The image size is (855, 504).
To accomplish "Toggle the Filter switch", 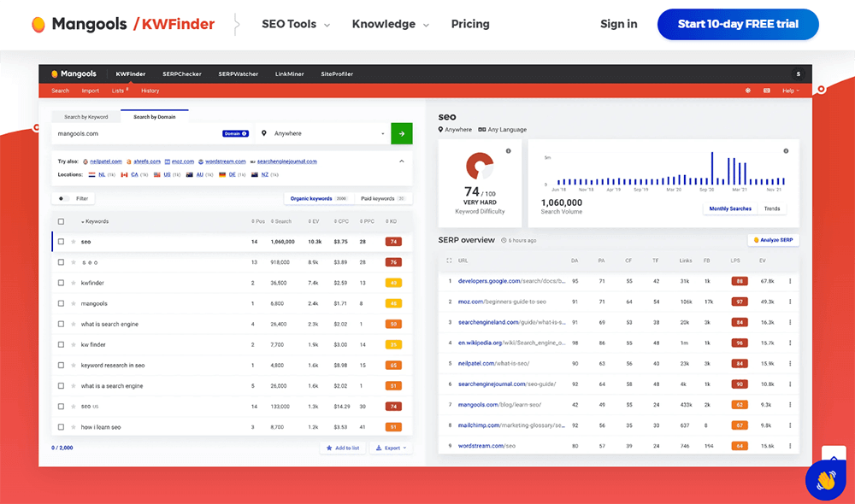I will (x=64, y=198).
